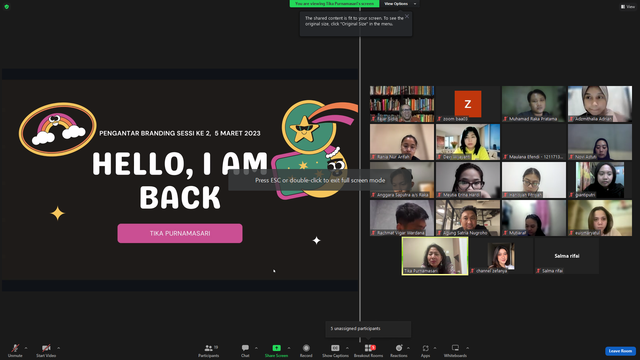This screenshot has width=640, height=360.
Task: Click the View button in top right
Action: tap(628, 7)
